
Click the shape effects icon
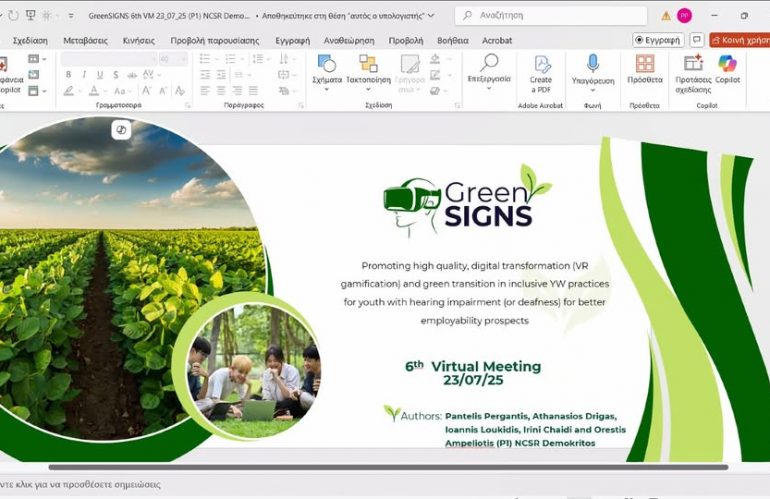435,91
